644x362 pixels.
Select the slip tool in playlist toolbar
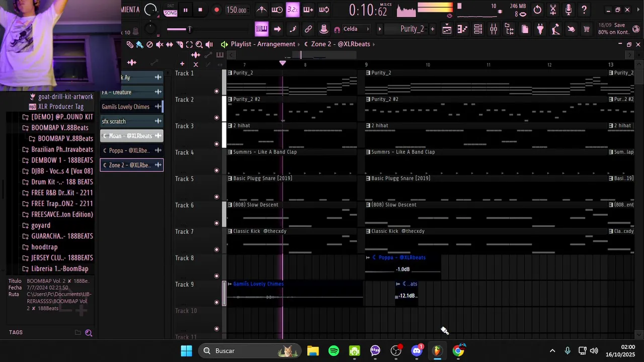[170, 44]
